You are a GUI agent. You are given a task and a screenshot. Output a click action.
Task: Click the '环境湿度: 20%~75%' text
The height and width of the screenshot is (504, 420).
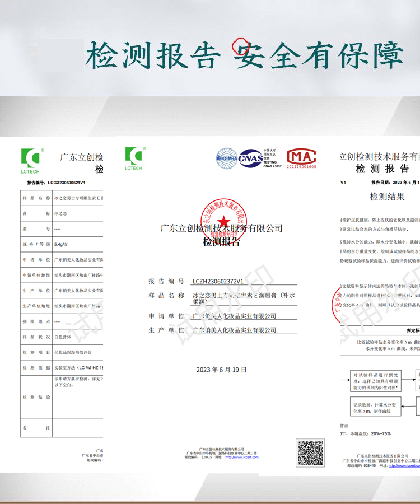pos(370,433)
